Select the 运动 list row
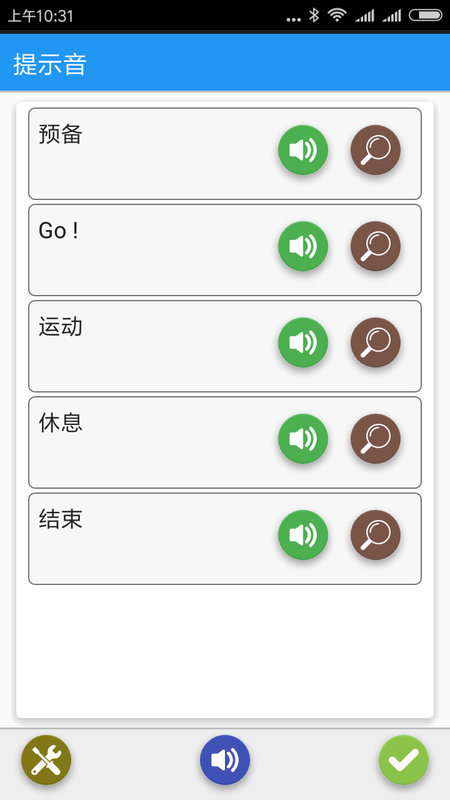Screen dimensions: 450x800 pos(225,346)
